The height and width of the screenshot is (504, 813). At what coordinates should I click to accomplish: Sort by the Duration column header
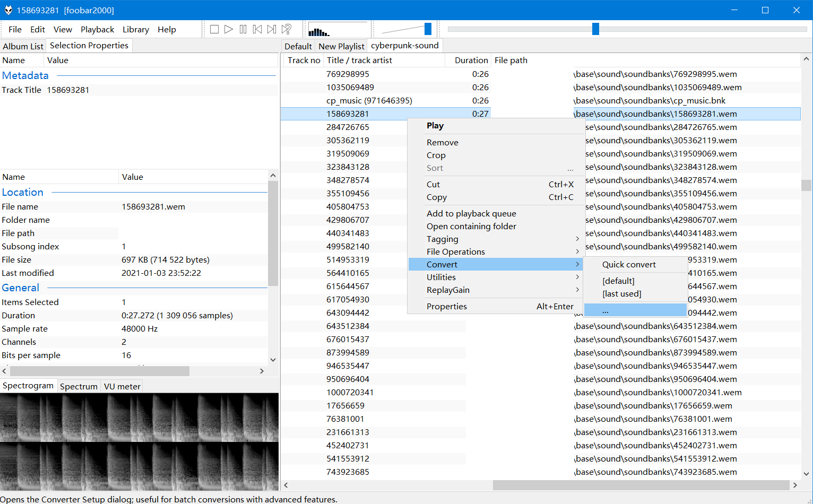pos(468,60)
